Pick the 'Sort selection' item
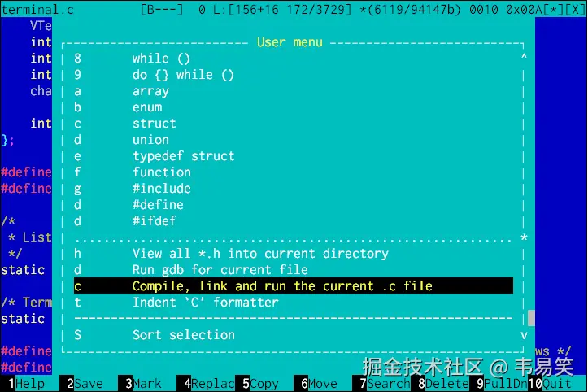 tap(294, 334)
